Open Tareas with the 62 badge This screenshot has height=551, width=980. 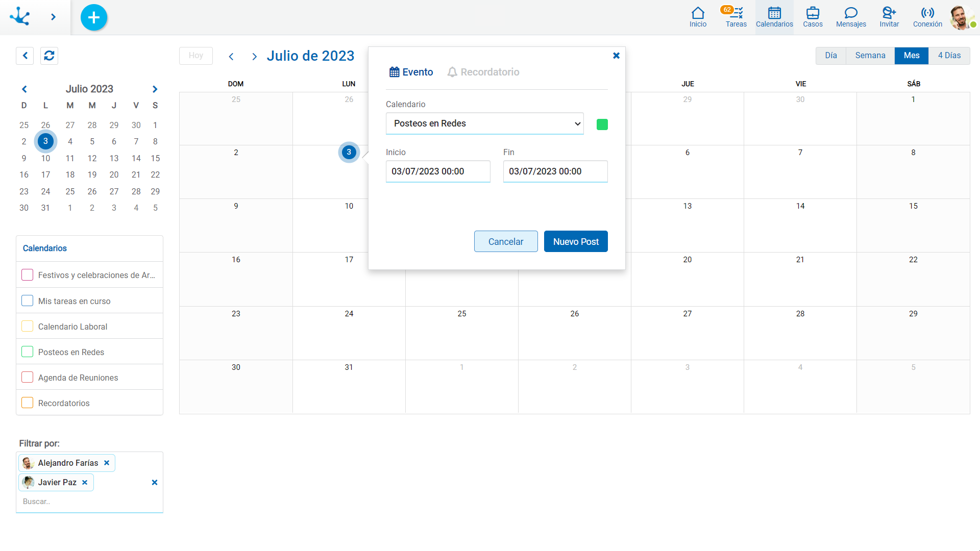click(x=737, y=15)
